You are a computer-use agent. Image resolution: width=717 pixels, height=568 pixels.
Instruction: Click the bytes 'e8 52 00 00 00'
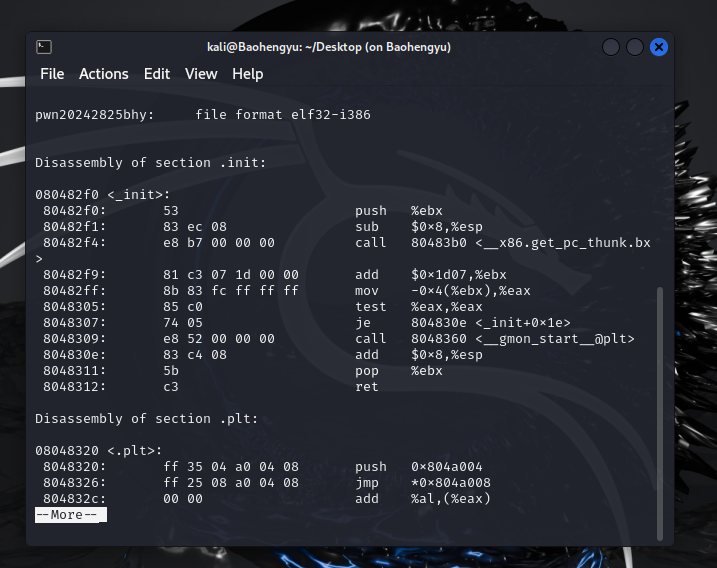219,339
